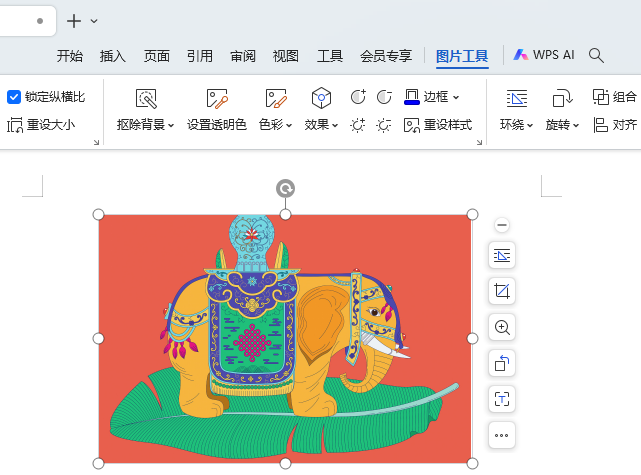Click the bottom-right resize handle of the image
This screenshot has width=641, height=475.
point(472,464)
